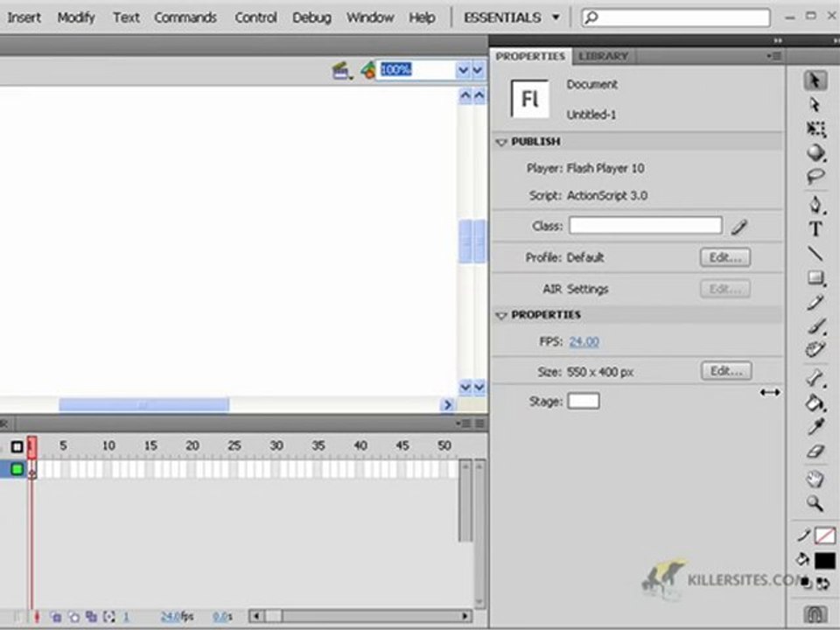Pick the 3D Rotation tool
The width and height of the screenshot is (840, 630).
tap(815, 152)
